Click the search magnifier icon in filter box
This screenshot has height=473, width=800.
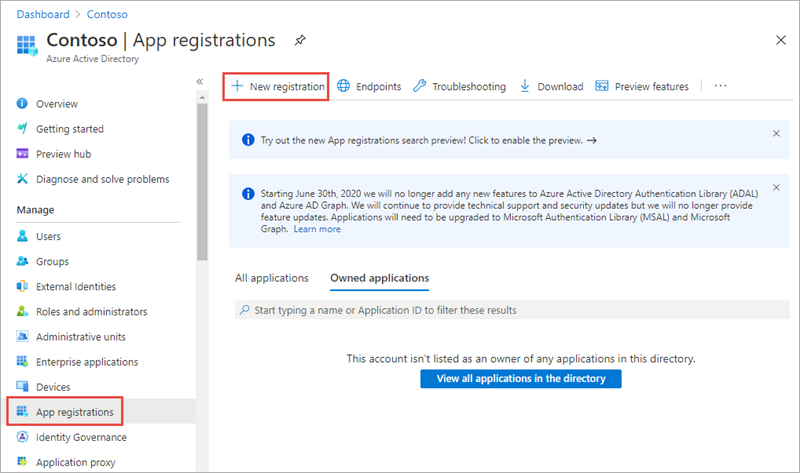245,310
